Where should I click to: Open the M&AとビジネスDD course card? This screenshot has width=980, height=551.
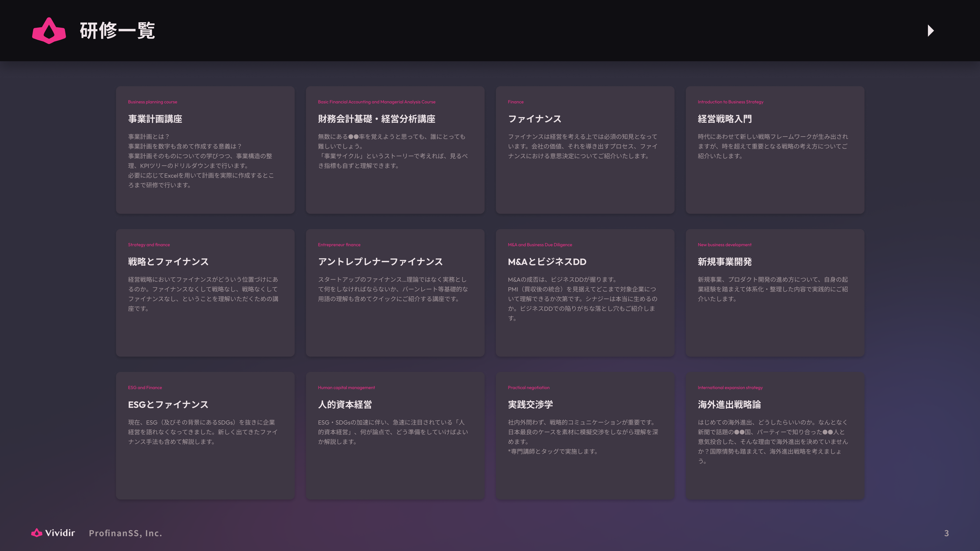click(585, 292)
